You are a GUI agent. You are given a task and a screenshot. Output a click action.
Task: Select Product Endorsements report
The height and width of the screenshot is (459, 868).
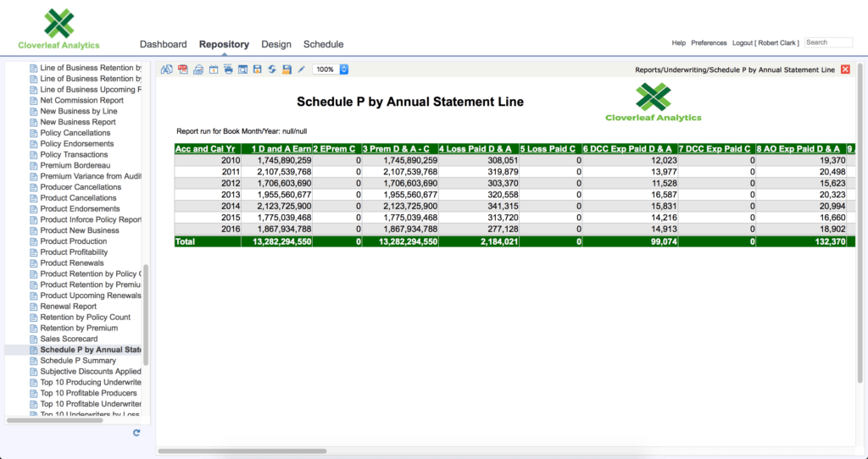81,208
